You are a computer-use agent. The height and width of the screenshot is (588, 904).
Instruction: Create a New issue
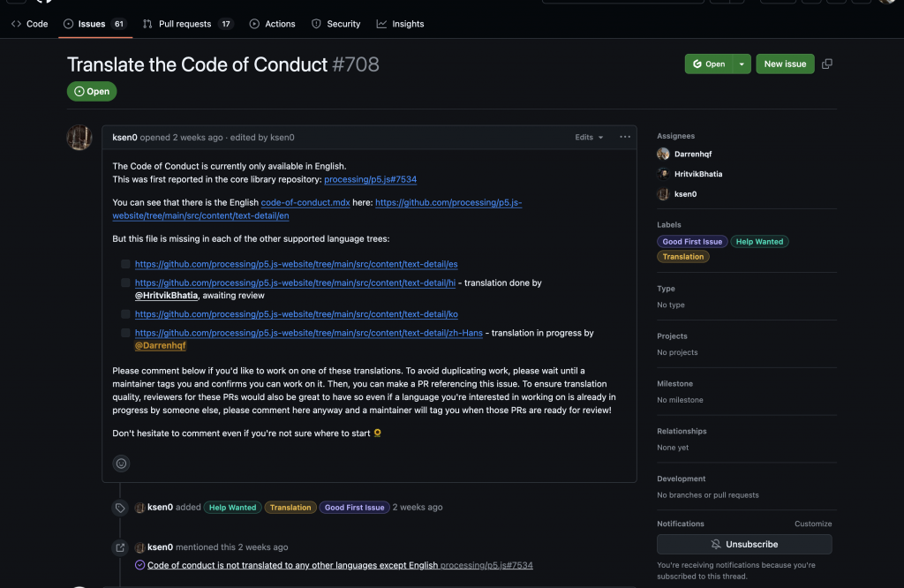pos(785,64)
